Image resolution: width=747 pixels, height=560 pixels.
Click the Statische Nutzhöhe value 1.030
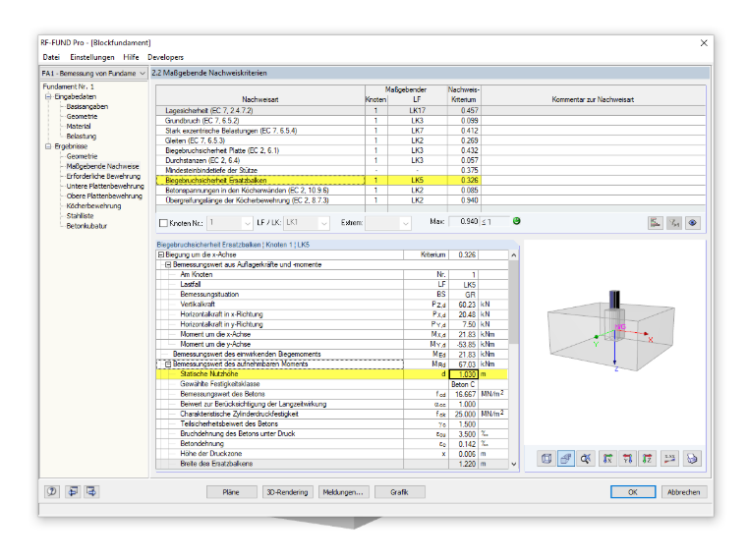pyautogui.click(x=464, y=374)
